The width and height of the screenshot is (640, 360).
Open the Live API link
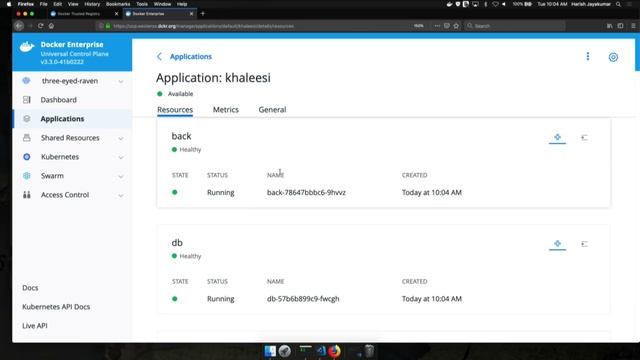pos(35,326)
